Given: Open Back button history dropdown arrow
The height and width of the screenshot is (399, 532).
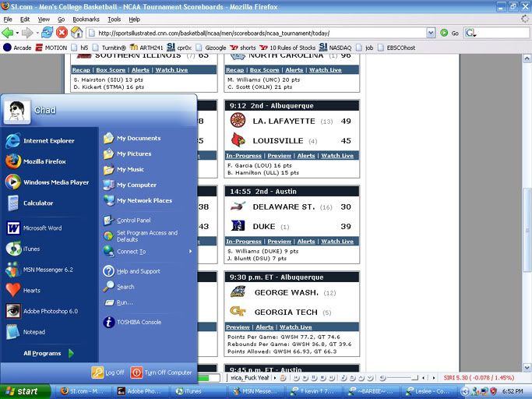Looking at the screenshot, I should tap(17, 33).
